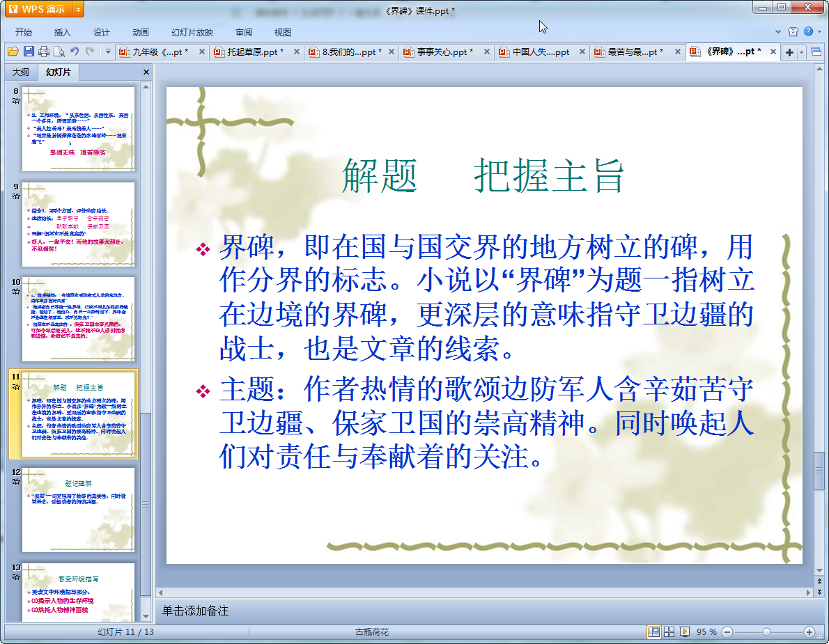This screenshot has height=644, width=829.
Task: Expand help dropdown arrow
Action: point(819,32)
